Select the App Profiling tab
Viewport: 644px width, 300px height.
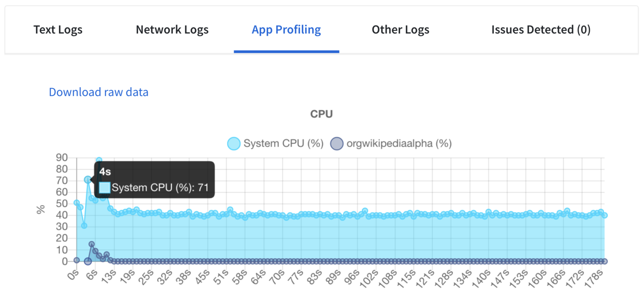(x=286, y=30)
